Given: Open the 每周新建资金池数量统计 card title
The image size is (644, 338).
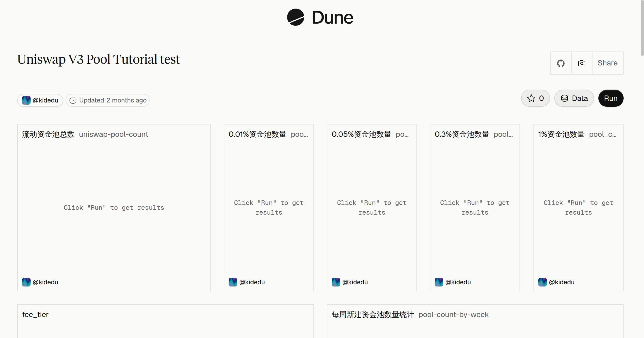Looking at the screenshot, I should (373, 314).
